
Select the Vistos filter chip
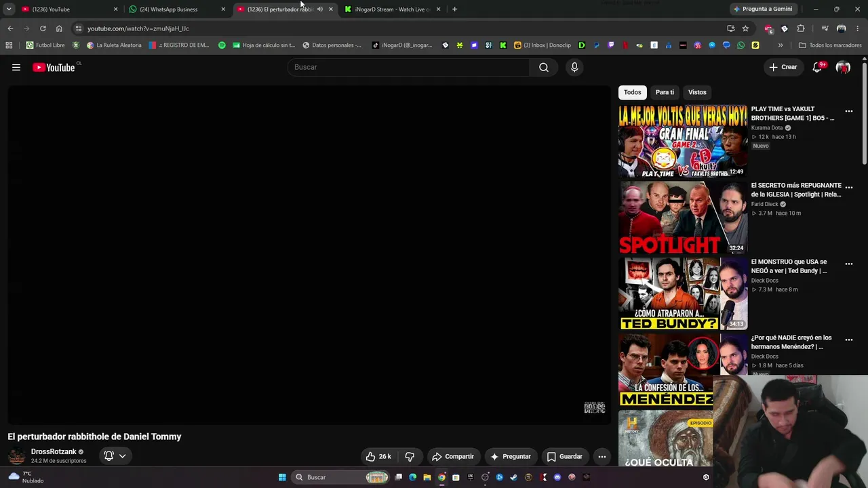[697, 92]
